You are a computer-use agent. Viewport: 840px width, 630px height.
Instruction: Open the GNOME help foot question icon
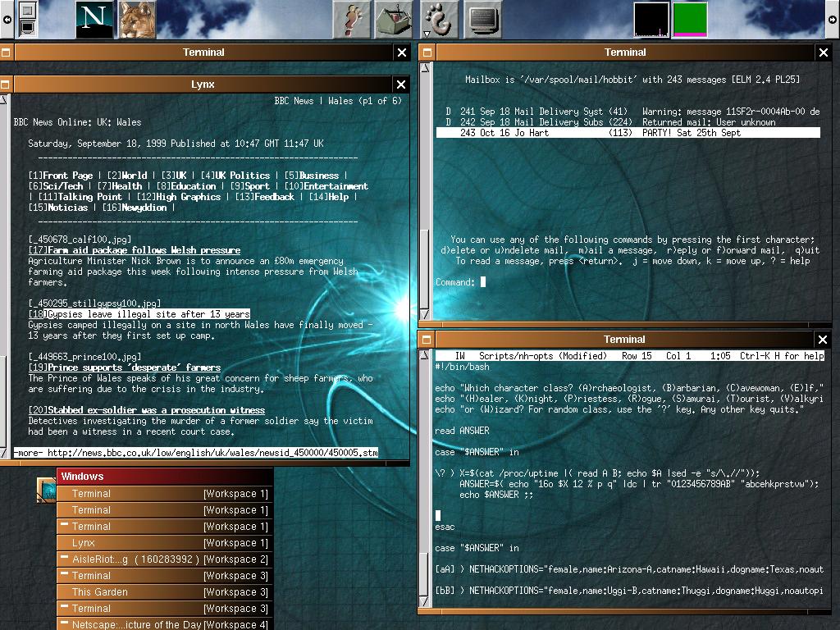351,20
